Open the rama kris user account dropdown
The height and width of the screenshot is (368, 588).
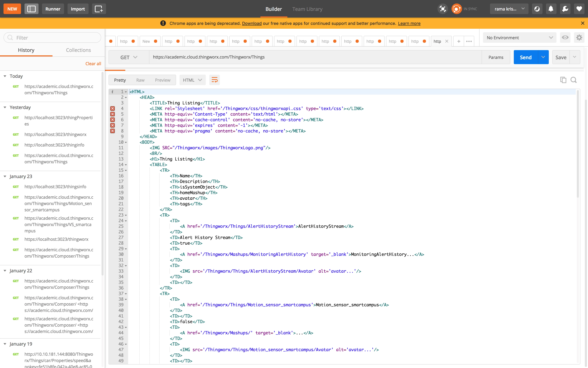509,9
